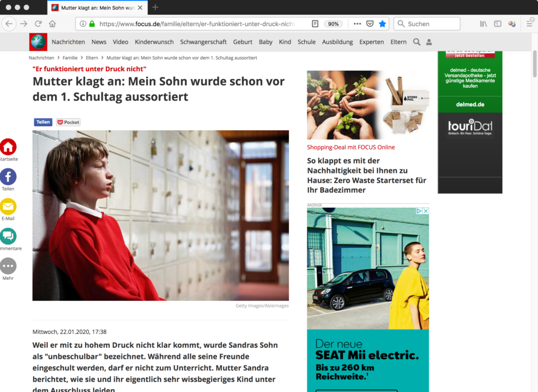Click the blue Teilen button above photo
Image resolution: width=538 pixels, height=392 pixels.
(x=43, y=122)
